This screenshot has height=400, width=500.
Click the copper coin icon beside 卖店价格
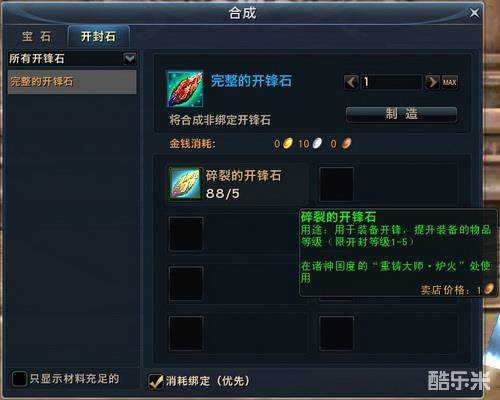(489, 288)
